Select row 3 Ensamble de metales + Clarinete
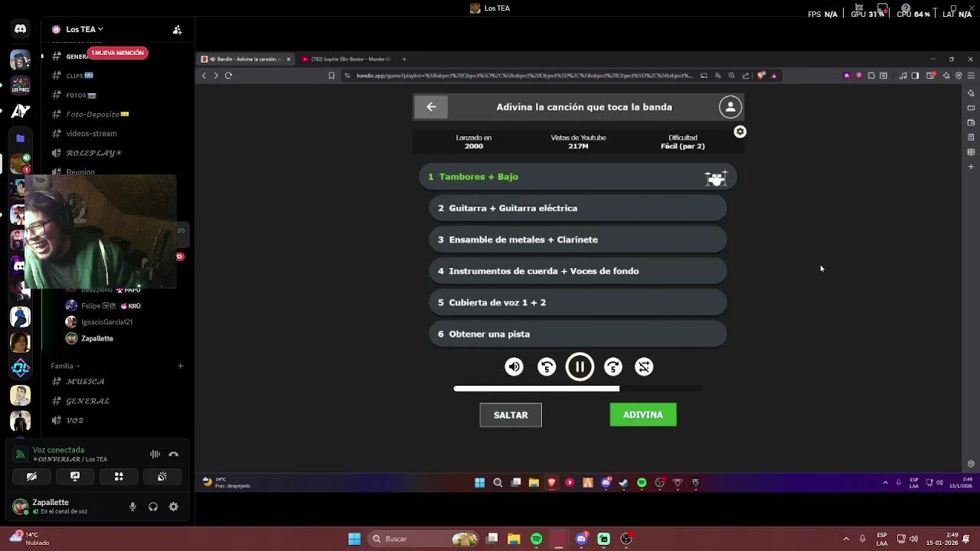This screenshot has height=551, width=980. tap(577, 240)
